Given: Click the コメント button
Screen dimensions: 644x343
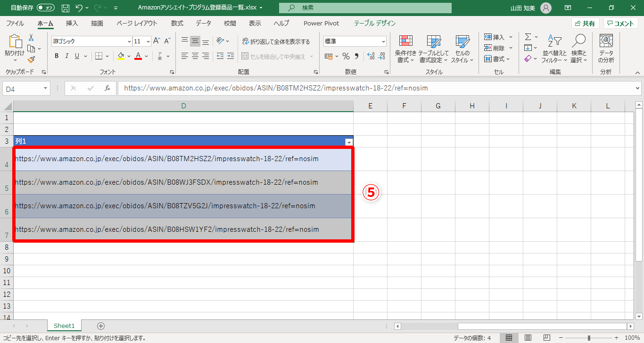Looking at the screenshot, I should click(x=621, y=24).
